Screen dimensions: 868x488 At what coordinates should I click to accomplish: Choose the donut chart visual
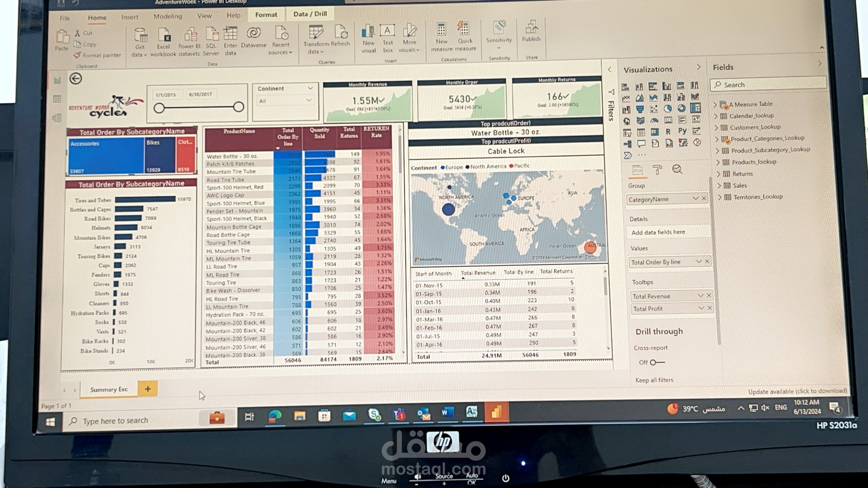point(681,108)
